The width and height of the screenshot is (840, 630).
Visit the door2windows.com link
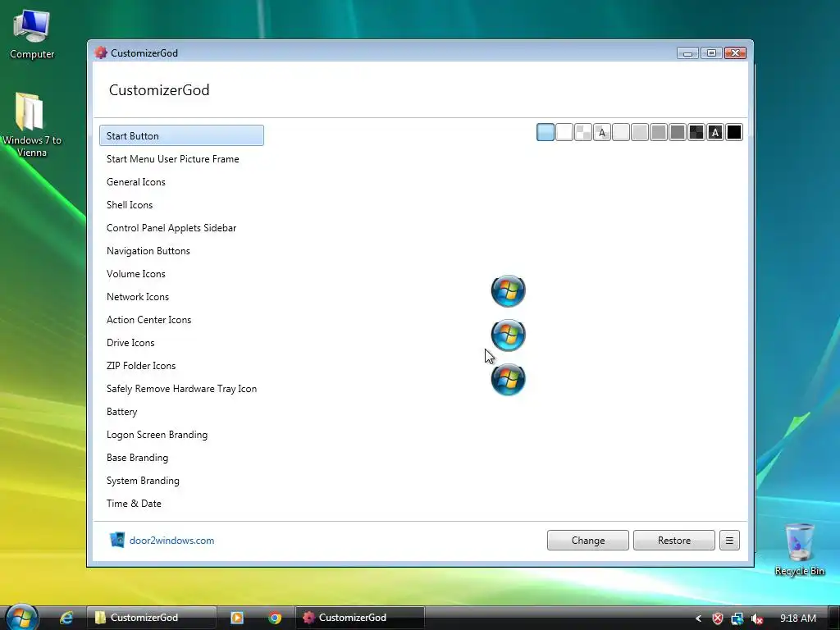(x=171, y=541)
